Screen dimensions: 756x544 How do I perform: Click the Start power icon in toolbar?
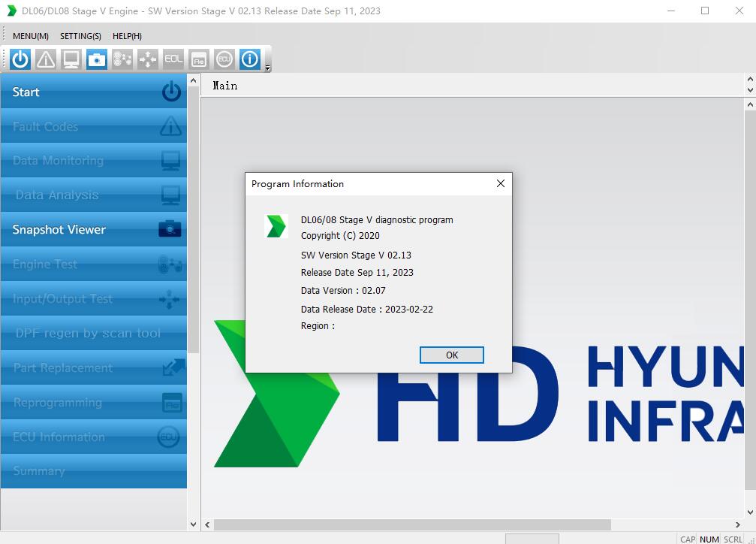(x=20, y=59)
